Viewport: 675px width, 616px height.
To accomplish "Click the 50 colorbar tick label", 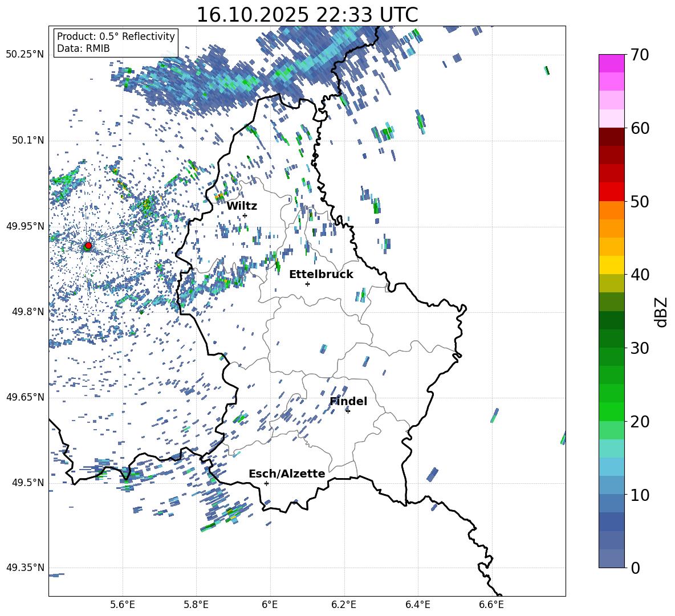I will pos(640,201).
